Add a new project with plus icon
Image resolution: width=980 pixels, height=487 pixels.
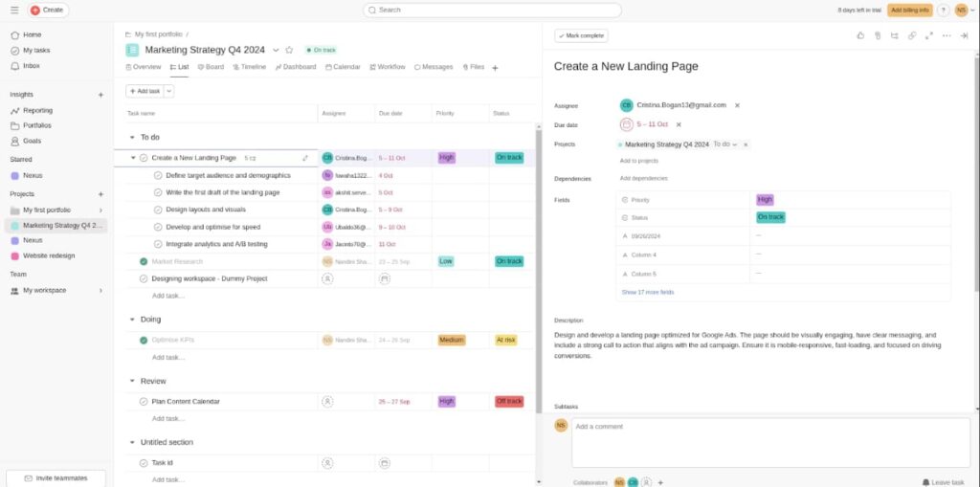point(100,194)
